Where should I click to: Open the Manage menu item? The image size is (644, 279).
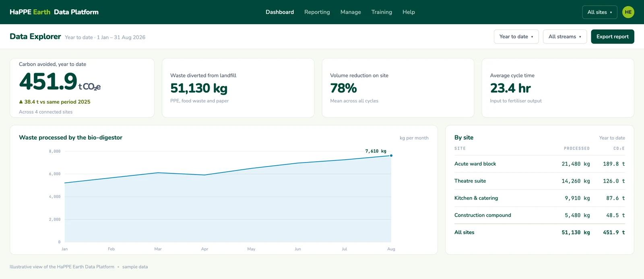[351, 12]
